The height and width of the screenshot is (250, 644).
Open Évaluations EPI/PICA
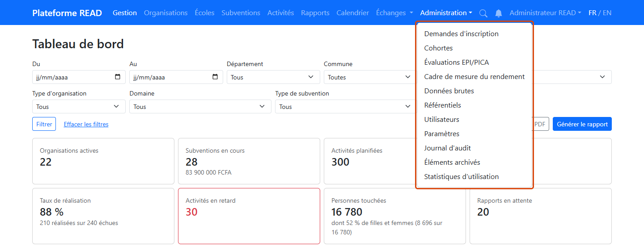point(474,62)
